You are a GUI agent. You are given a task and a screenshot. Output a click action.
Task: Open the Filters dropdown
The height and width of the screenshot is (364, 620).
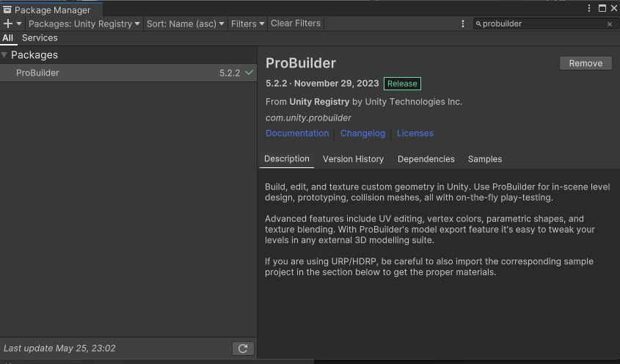247,23
